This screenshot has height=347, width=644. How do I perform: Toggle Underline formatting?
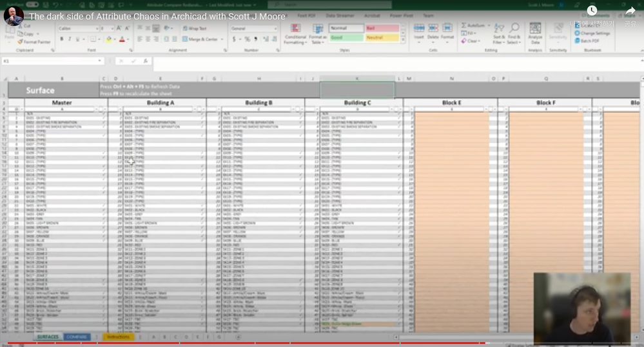coord(77,39)
